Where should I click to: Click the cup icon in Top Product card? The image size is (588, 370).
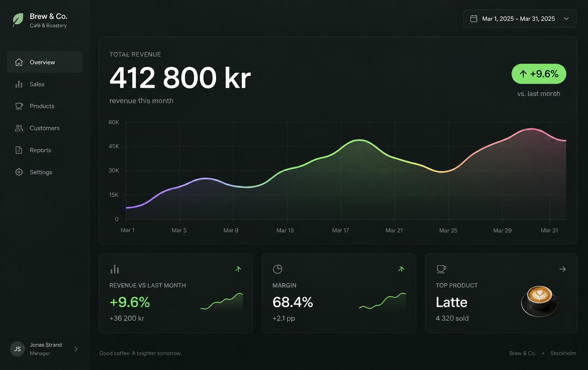[x=441, y=269]
